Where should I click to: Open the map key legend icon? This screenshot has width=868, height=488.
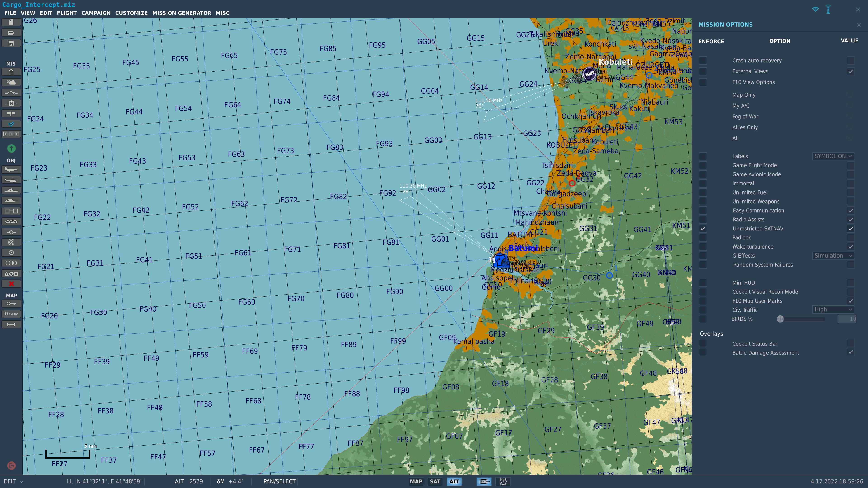tap(11, 304)
